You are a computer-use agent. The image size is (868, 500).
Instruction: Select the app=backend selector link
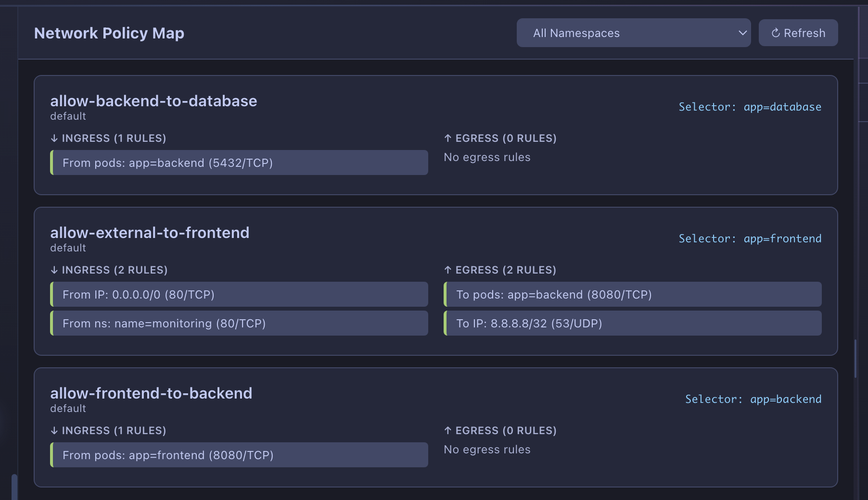[x=786, y=399]
